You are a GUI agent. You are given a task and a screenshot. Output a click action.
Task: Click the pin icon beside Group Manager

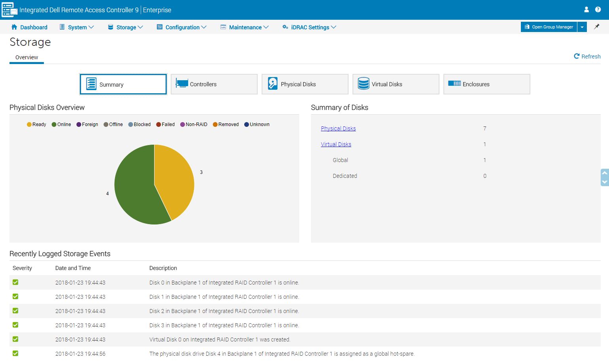597,27
